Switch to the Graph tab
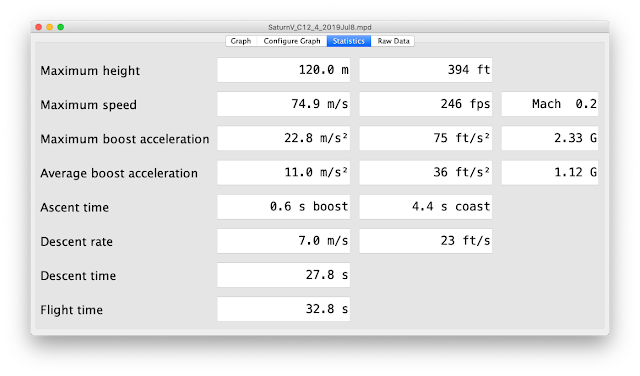 tap(241, 41)
